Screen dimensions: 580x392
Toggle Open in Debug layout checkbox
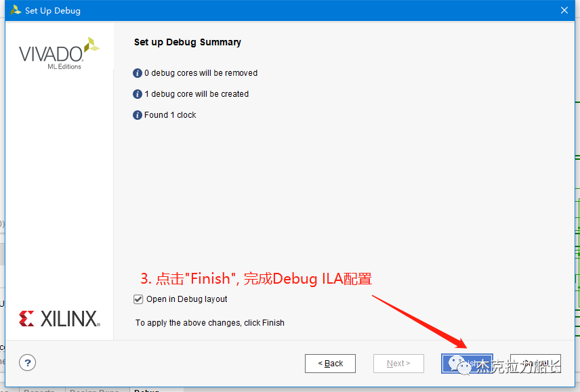point(138,299)
